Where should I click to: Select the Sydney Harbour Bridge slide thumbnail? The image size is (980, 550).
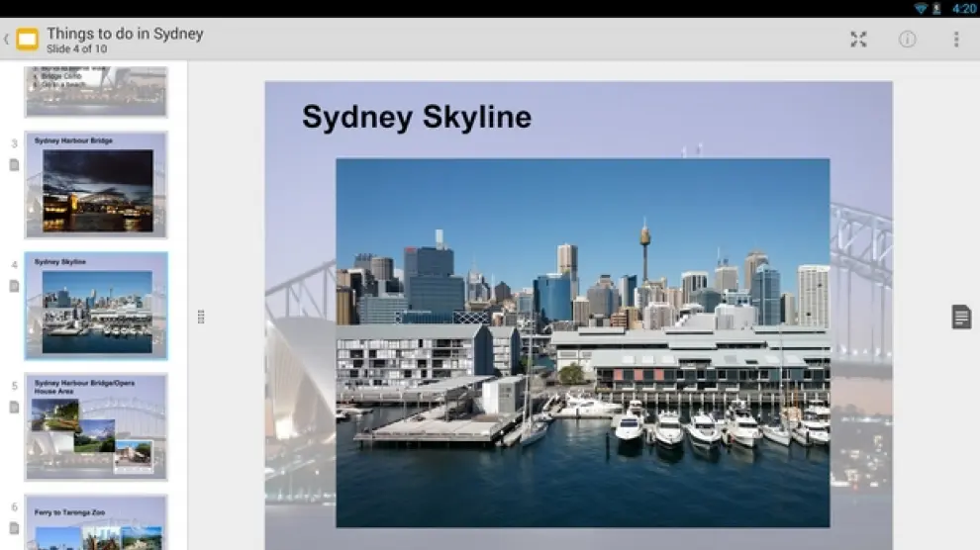click(96, 185)
